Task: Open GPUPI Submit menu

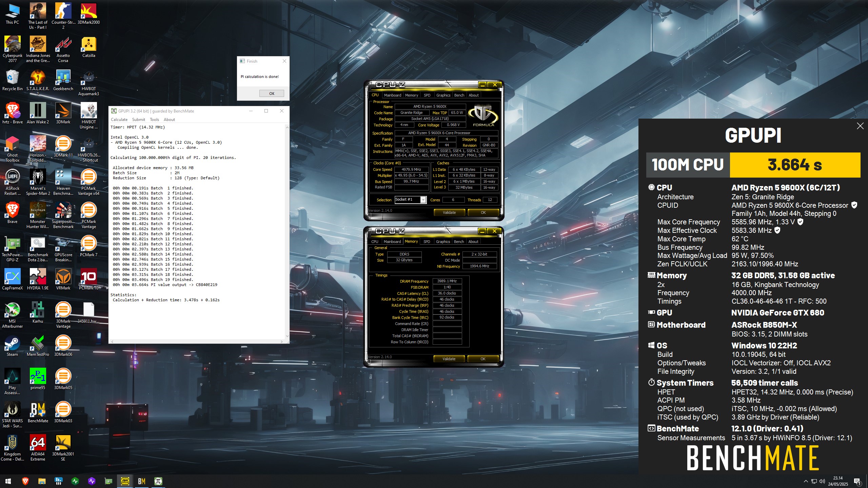Action: (138, 120)
